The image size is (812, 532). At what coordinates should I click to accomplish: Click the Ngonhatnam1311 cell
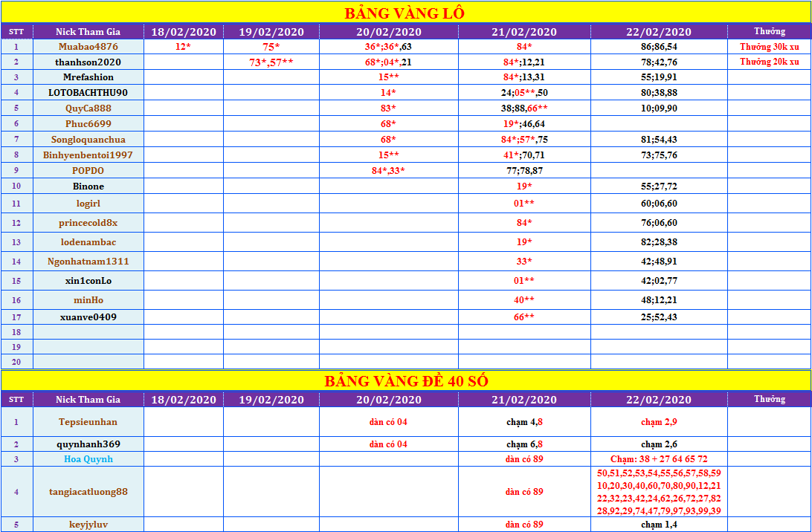(x=88, y=262)
